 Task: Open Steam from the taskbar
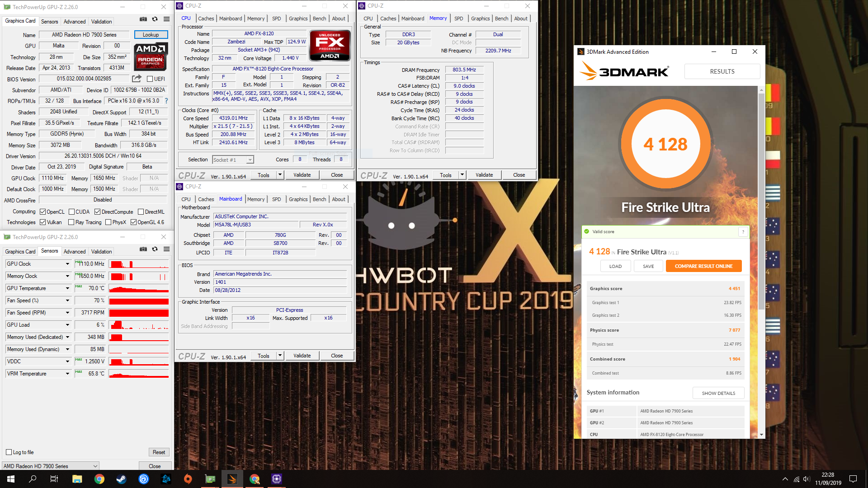[121, 479]
